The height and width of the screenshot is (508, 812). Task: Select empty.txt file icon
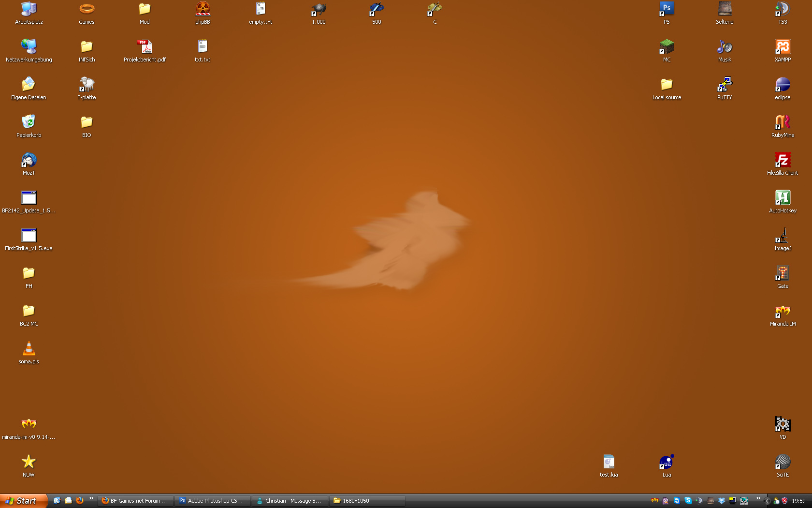pos(261,13)
